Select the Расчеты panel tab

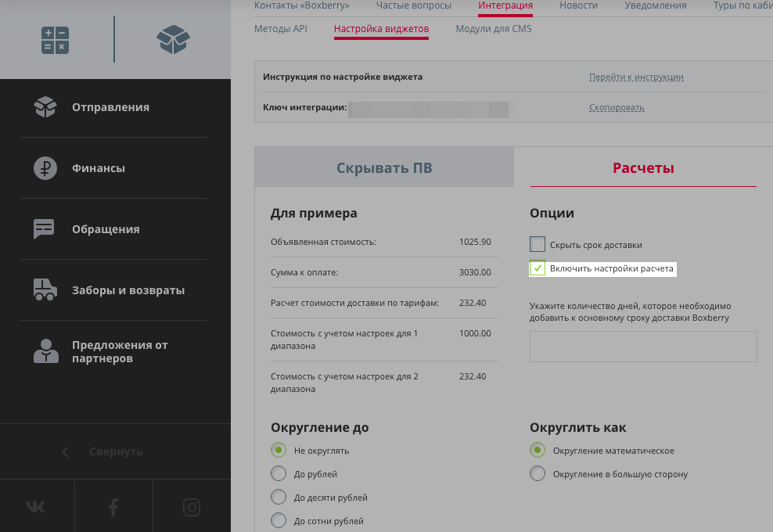pos(643,167)
